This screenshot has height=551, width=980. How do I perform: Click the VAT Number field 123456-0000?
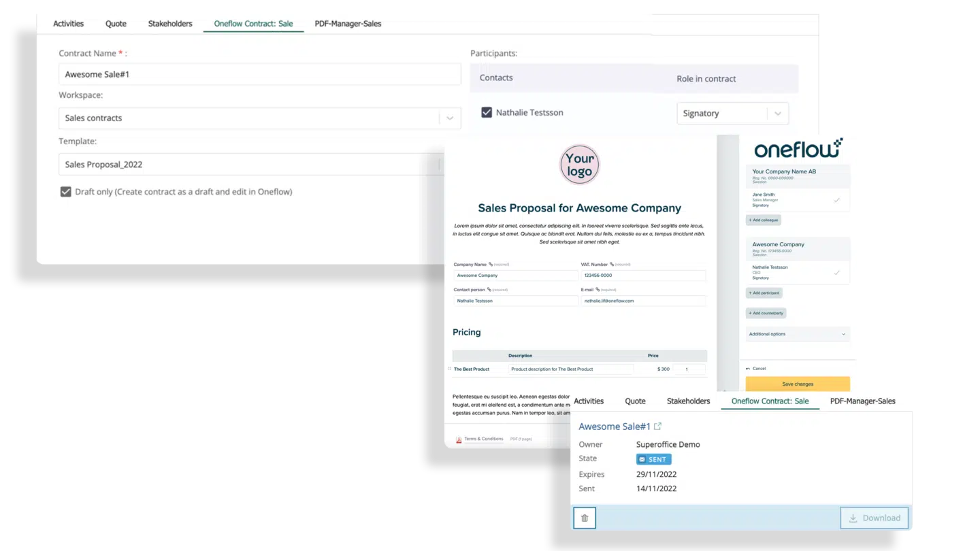click(643, 275)
